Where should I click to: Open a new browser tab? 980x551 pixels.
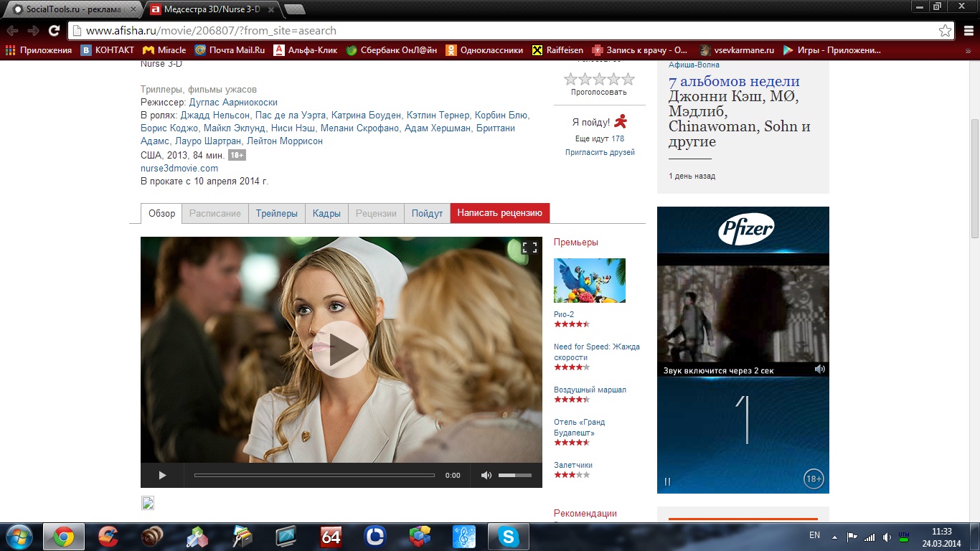pyautogui.click(x=295, y=9)
